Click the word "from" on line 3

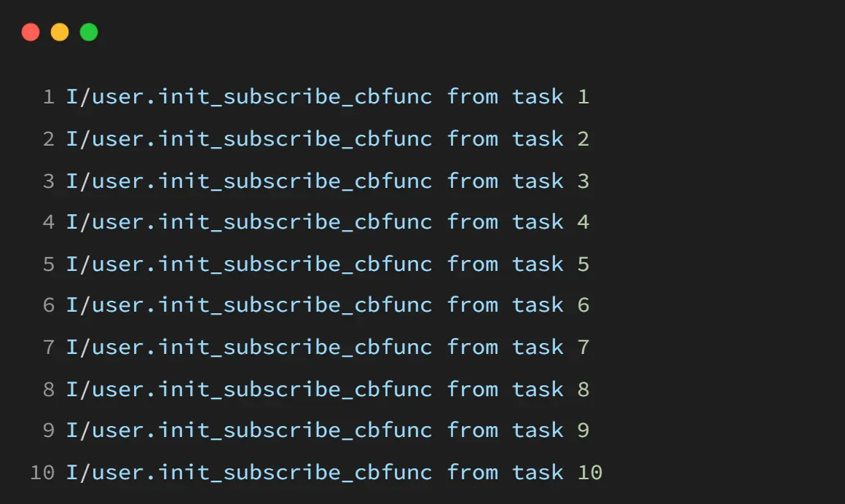coord(473,181)
